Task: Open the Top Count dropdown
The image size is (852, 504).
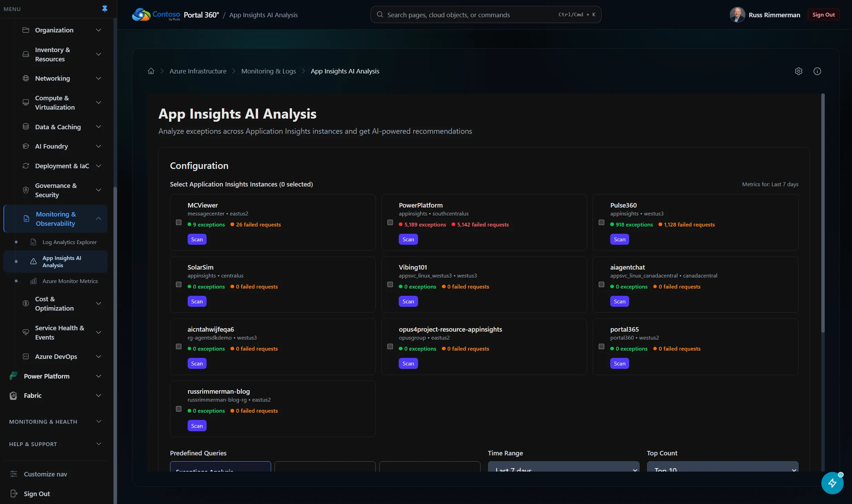Action: (x=723, y=467)
